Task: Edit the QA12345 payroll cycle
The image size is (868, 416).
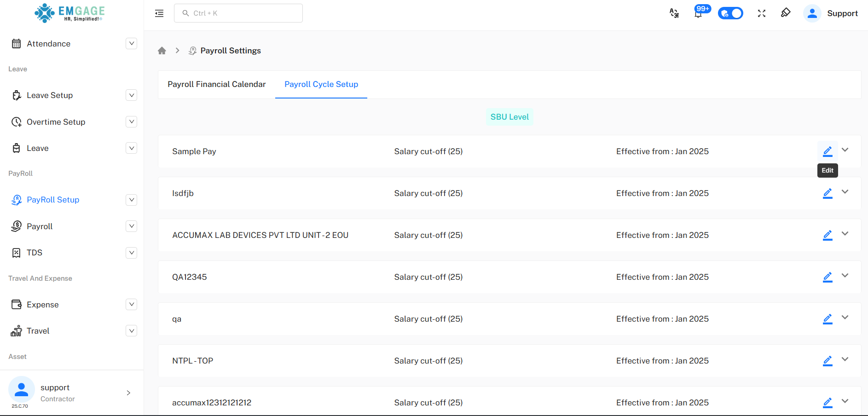Action: pyautogui.click(x=827, y=277)
